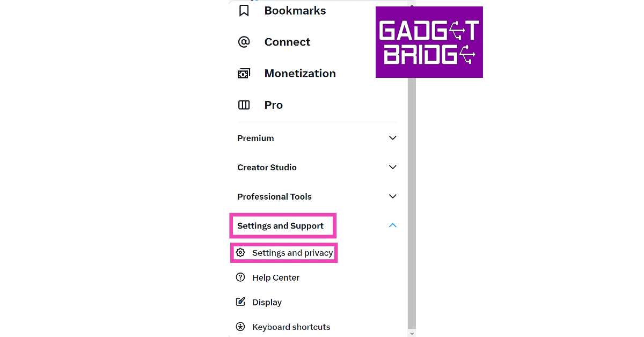Collapse the Settings and Support chevron
This screenshot has width=644, height=337.
pos(393,226)
